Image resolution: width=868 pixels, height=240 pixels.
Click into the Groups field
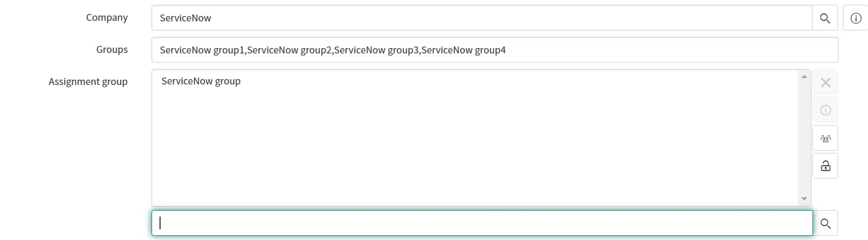pos(495,50)
